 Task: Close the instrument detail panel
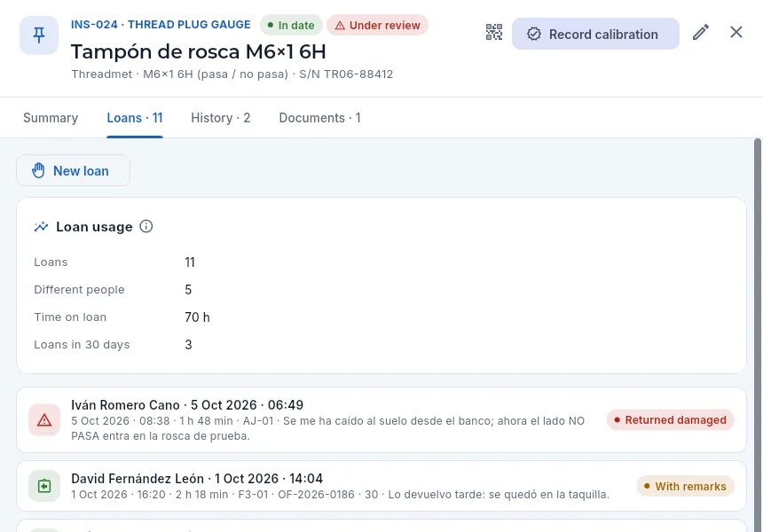(x=736, y=32)
